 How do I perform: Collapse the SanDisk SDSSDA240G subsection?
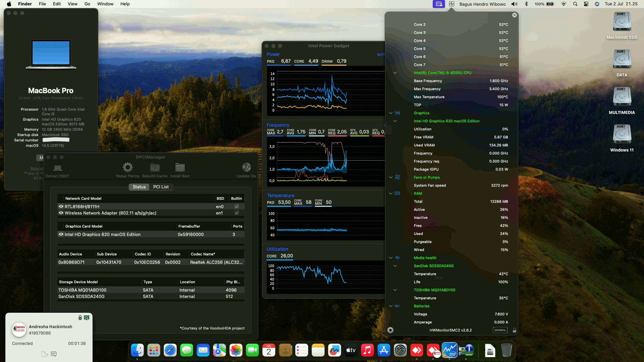coord(395,266)
